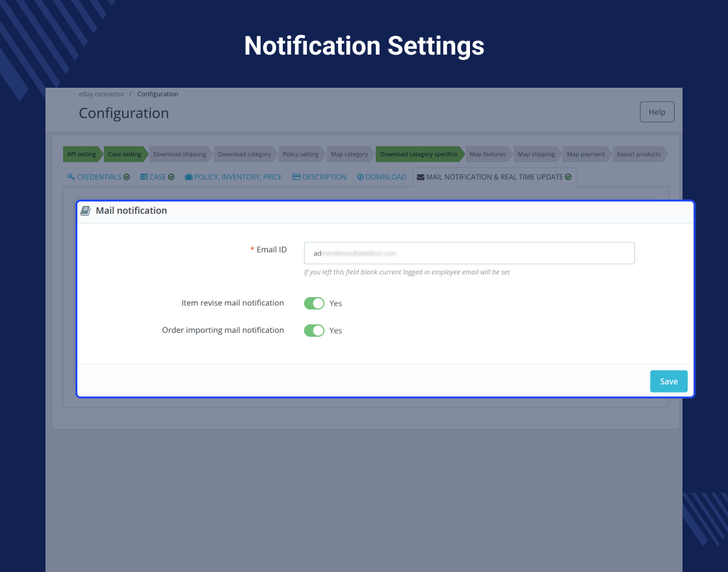Click the Save button
The width and height of the screenshot is (728, 572).
click(669, 381)
